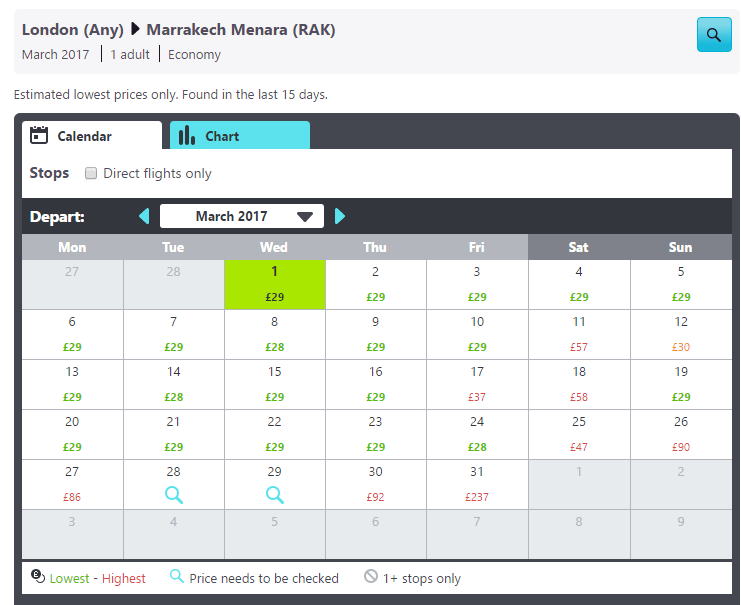Viewport: 741px width, 605px height.
Task: Choose March 9 at £29
Action: [x=376, y=335]
